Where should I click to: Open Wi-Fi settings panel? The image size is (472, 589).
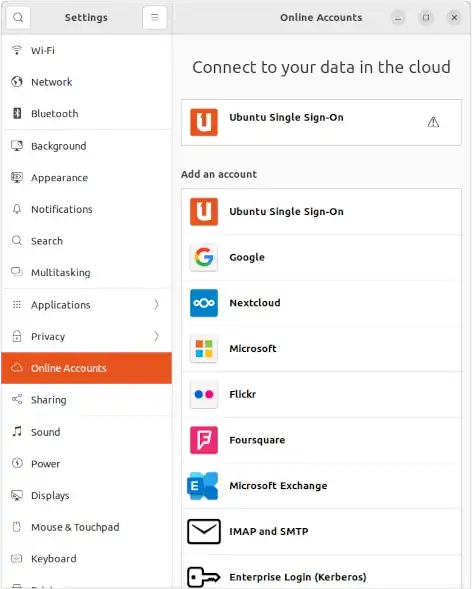(87, 50)
